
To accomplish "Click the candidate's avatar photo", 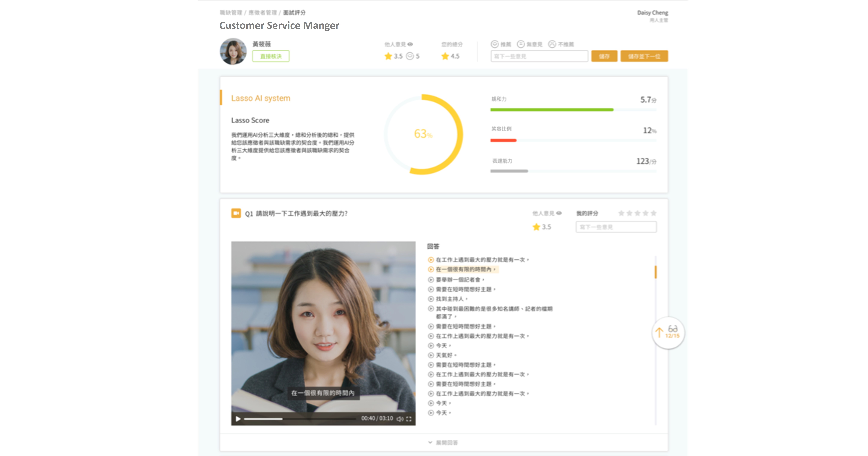I will (x=233, y=51).
